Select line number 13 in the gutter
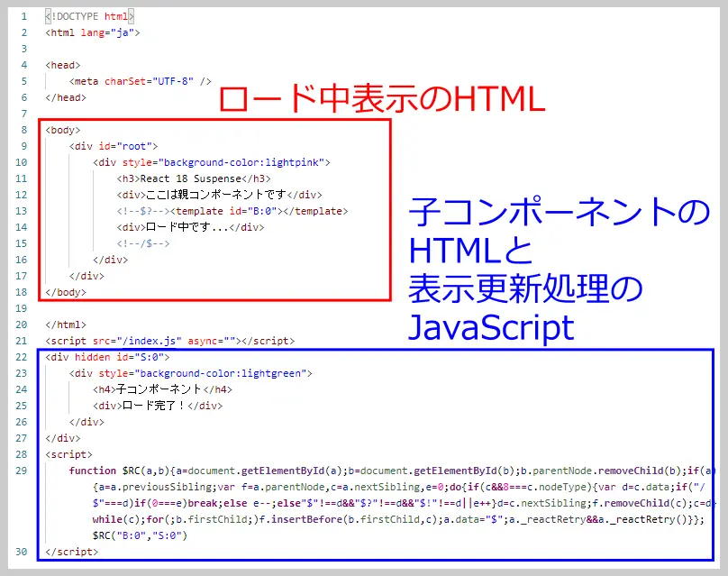 point(22,211)
